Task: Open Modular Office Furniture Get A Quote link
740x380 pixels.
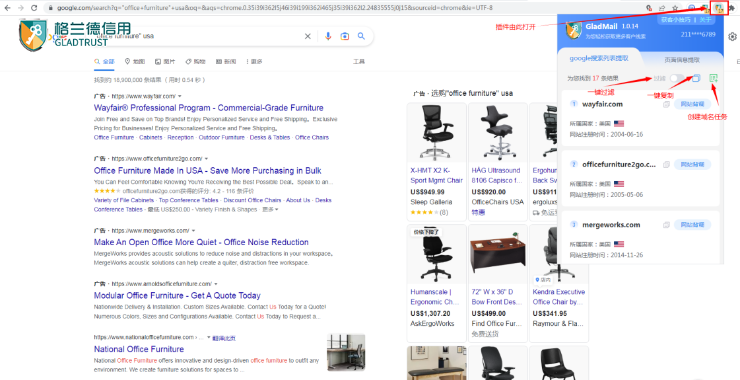Action: (x=177, y=296)
